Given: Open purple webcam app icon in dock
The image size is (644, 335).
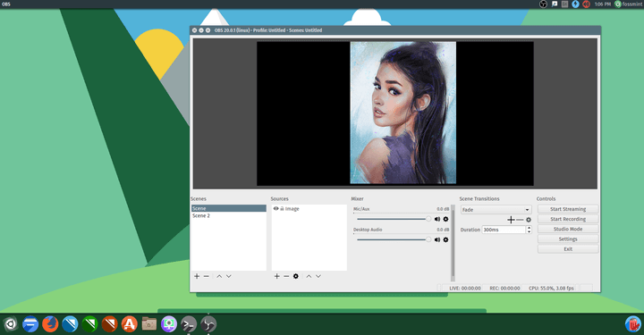Looking at the screenshot, I should 169,324.
